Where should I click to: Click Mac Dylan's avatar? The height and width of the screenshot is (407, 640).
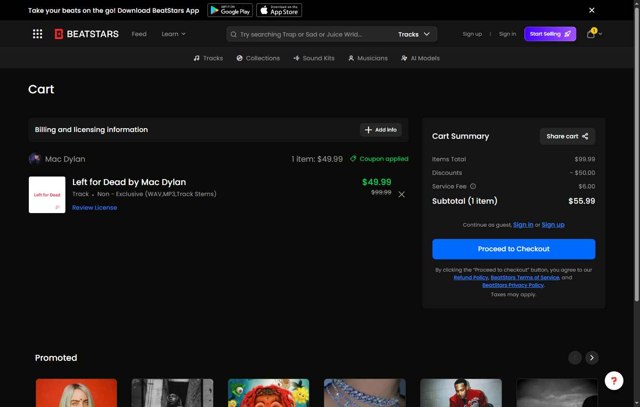[x=35, y=159]
